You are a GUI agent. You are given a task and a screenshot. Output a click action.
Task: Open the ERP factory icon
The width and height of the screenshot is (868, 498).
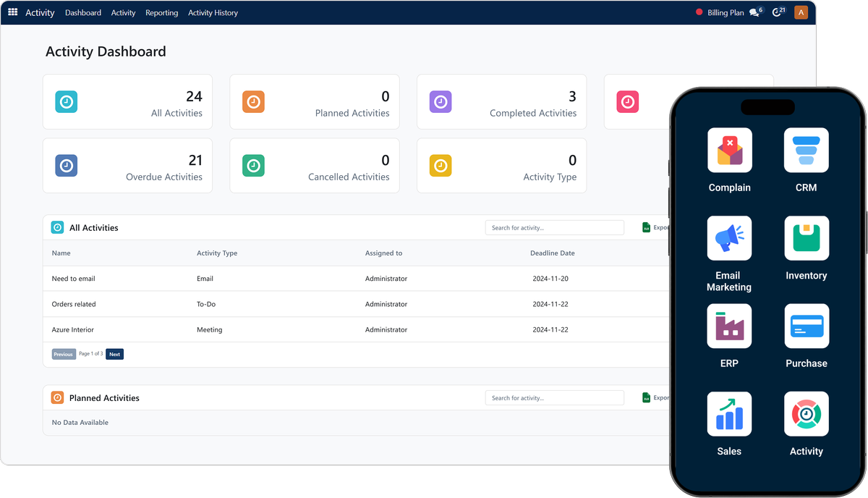click(x=729, y=326)
